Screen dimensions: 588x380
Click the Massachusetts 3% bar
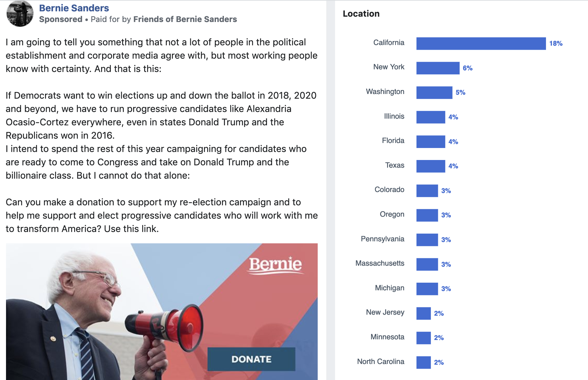pos(427,264)
